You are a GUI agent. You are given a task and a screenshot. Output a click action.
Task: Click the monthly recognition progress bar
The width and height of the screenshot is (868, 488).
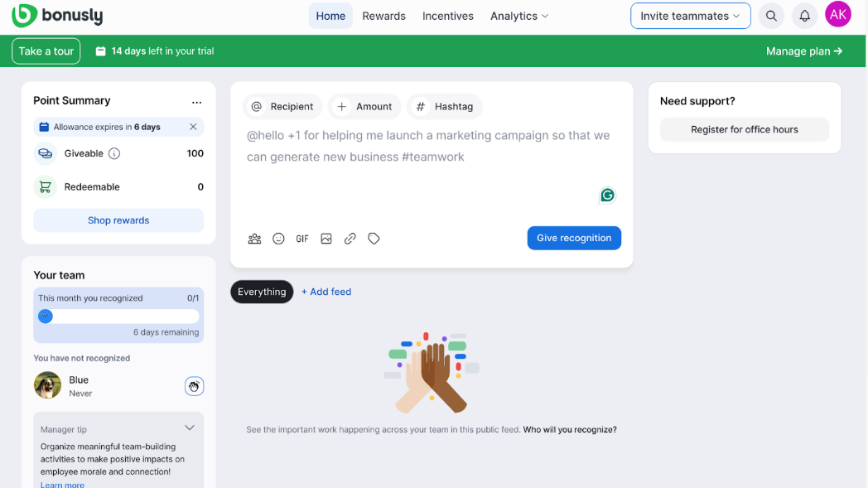[118, 316]
